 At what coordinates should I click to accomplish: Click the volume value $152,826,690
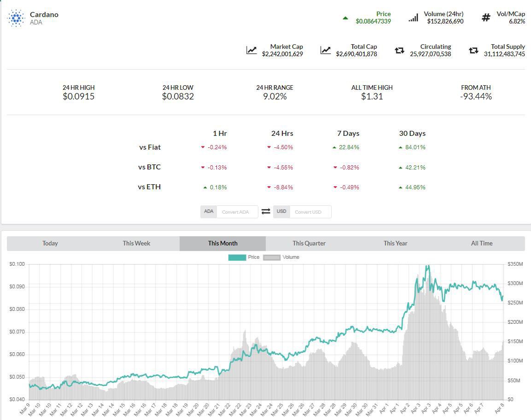point(445,21)
